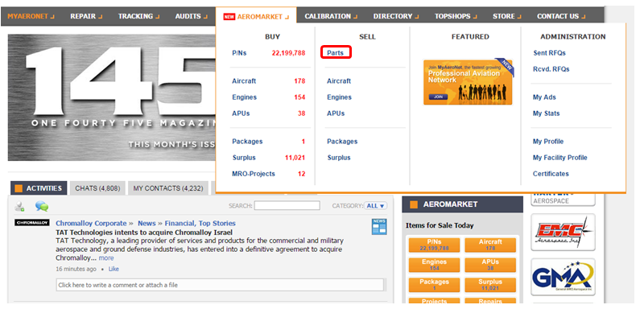The height and width of the screenshot is (309, 644).
Task: Open MRO-Projects under BUY
Action: pyautogui.click(x=254, y=174)
